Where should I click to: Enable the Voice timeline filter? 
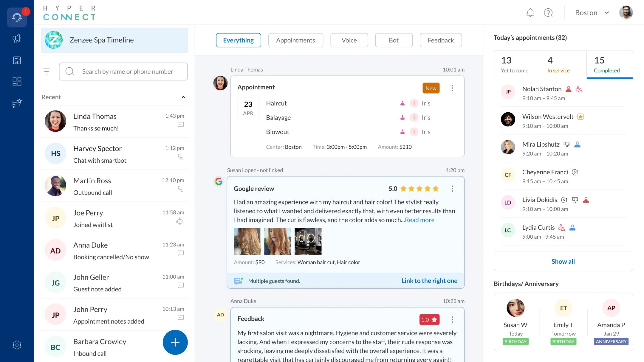[x=349, y=40]
